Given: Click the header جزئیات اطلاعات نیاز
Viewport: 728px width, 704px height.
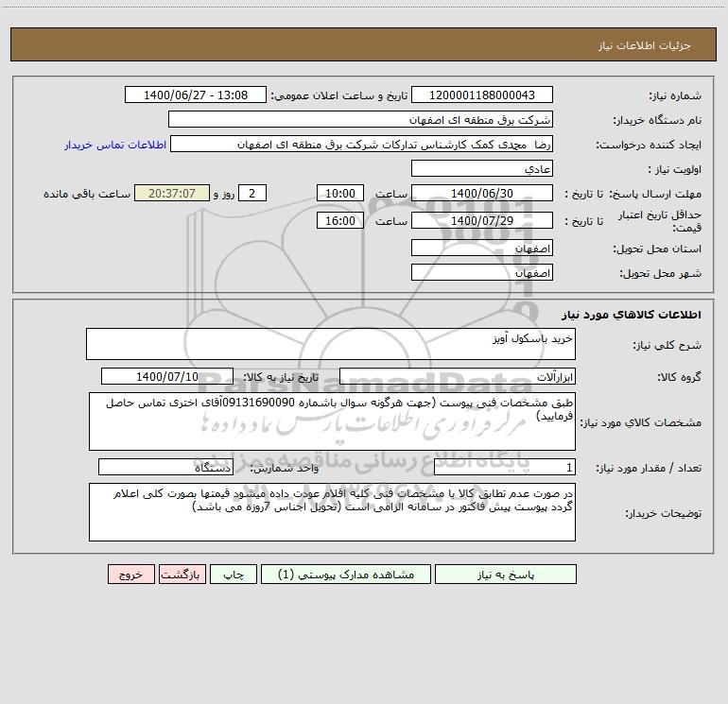Looking at the screenshot, I should (x=644, y=45).
